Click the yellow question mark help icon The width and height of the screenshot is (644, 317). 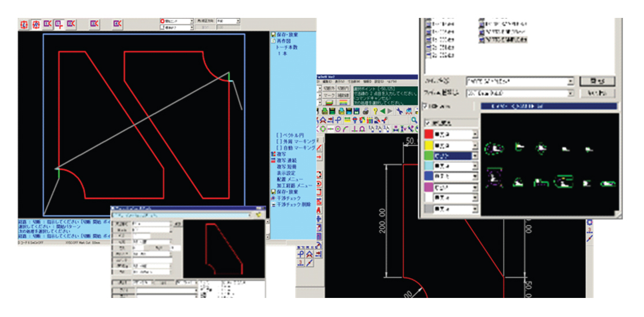(375, 110)
